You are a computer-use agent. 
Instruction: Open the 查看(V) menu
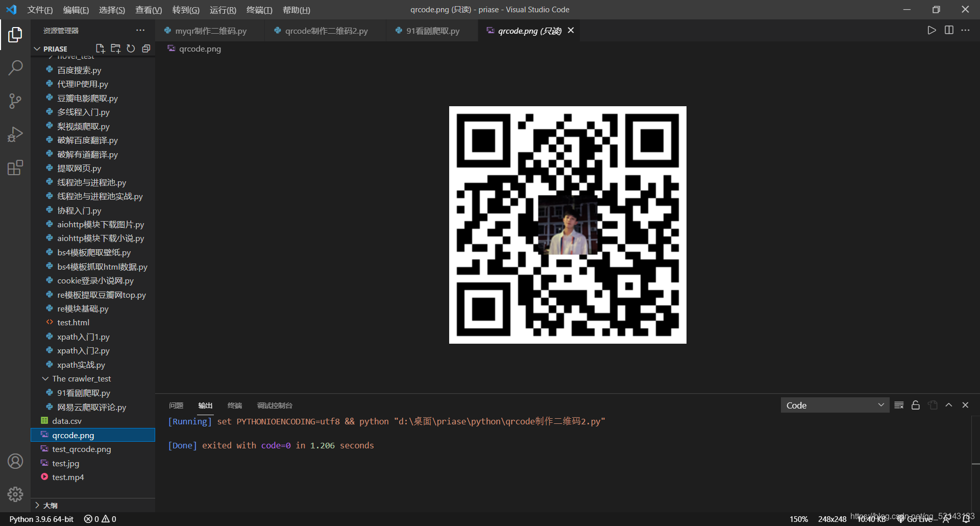click(149, 10)
